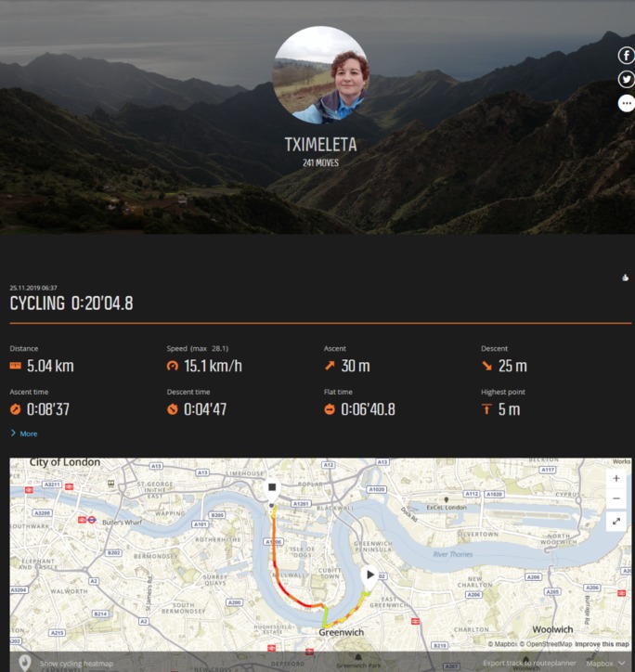Click the chevron beside More
635x672 pixels.
click(13, 433)
